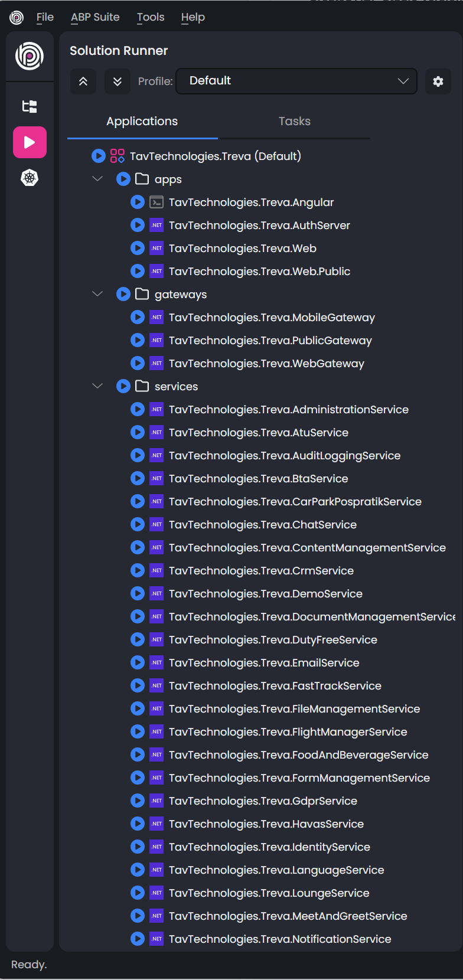Select TavTechnologies.Treva.FlightManagerService
Screen dimensions: 463x980
(x=288, y=731)
